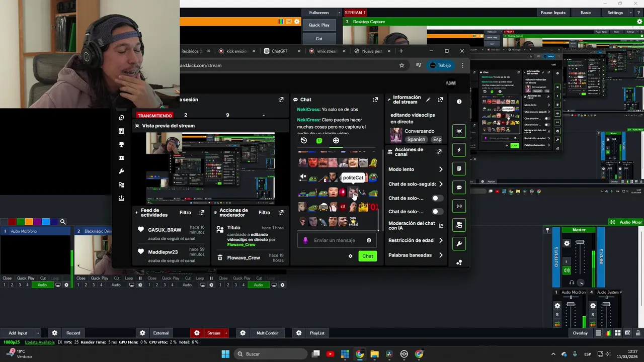Open achievements trophy icon in Kick sidebar
The width and height of the screenshot is (644, 362).
point(121,144)
